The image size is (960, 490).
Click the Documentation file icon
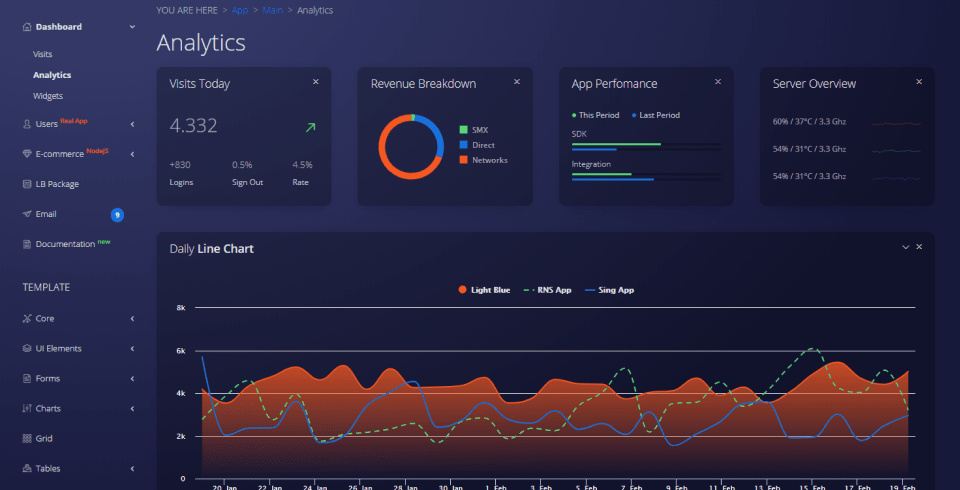click(x=26, y=244)
